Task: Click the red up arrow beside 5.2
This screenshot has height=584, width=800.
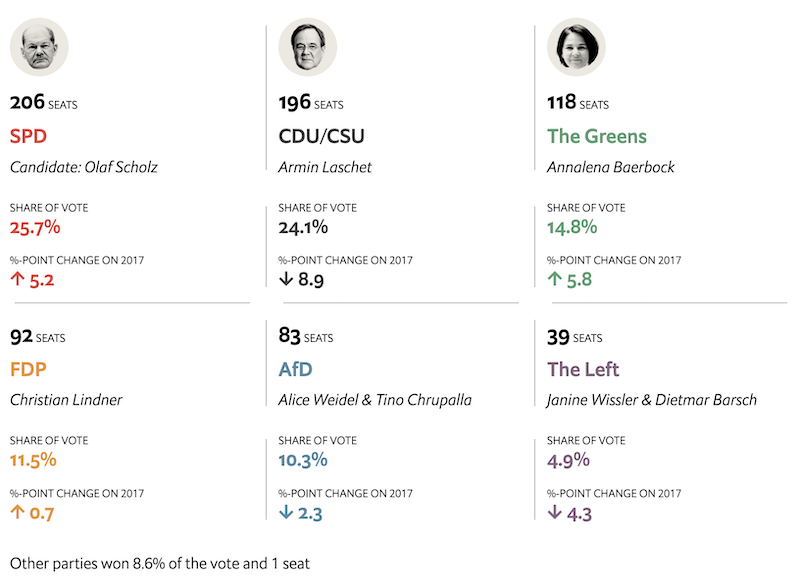Action: tap(17, 280)
